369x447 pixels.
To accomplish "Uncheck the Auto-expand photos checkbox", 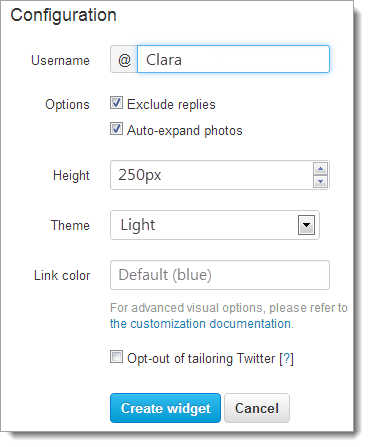I will coord(116,129).
